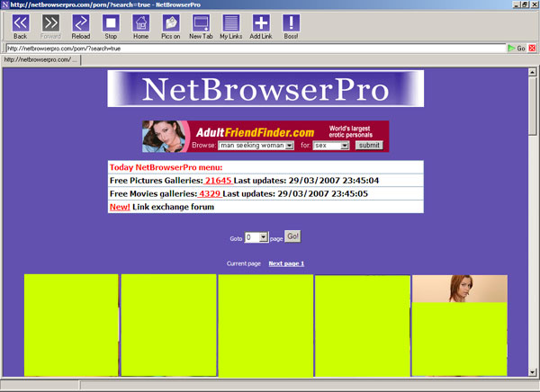Viewport: 540px width, 392px height.
Task: Restore down the NetBrowserPro window
Action: [525, 4]
